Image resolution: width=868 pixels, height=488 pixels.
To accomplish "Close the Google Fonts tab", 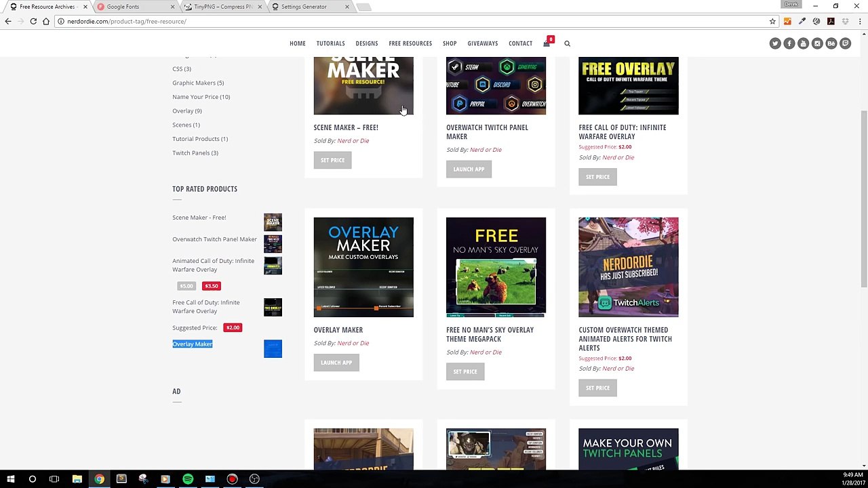I will [x=172, y=7].
